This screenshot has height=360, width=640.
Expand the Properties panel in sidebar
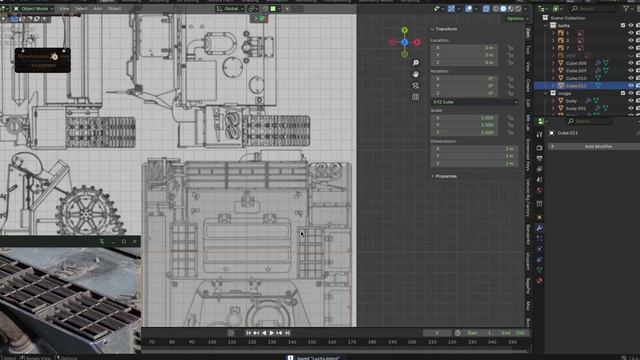(x=444, y=176)
